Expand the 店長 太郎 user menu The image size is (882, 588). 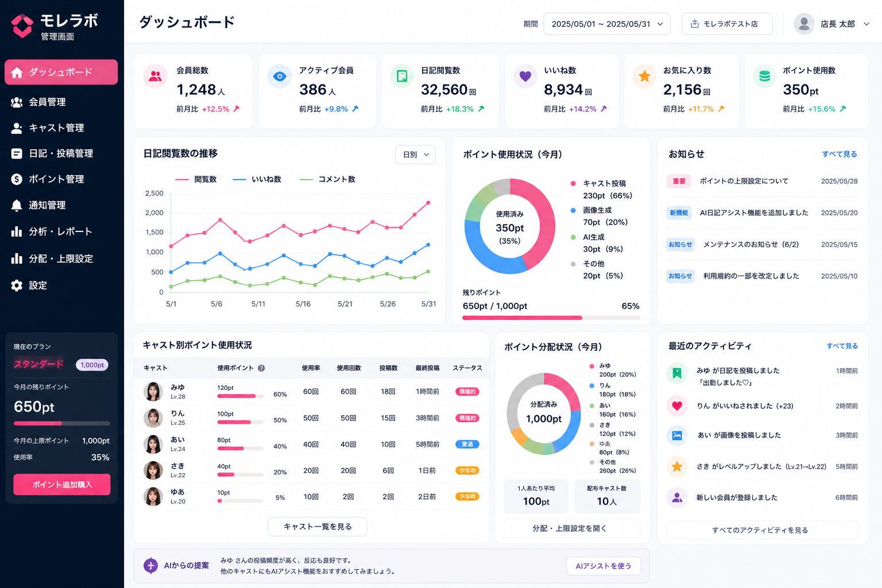pos(831,24)
